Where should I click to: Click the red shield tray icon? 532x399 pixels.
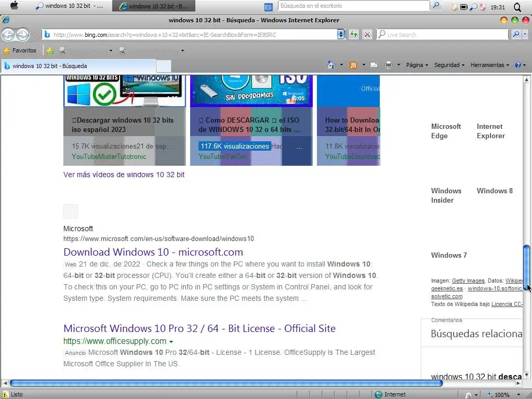[x=483, y=7]
